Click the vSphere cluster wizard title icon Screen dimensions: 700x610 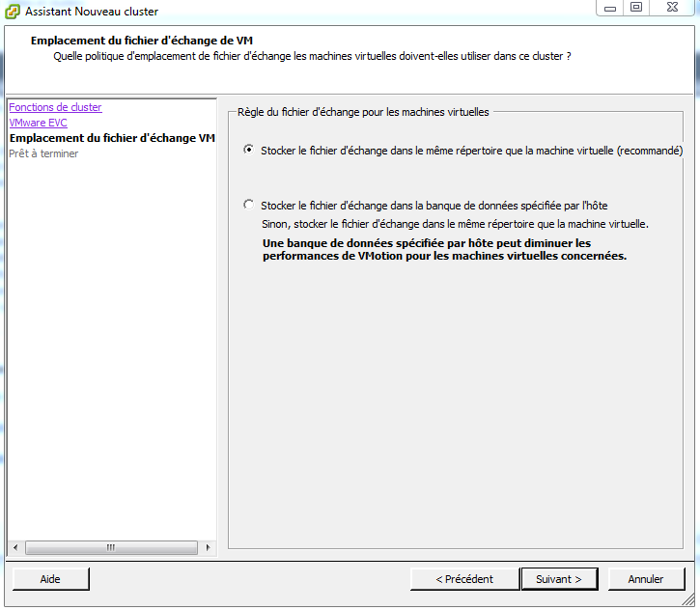coord(12,12)
